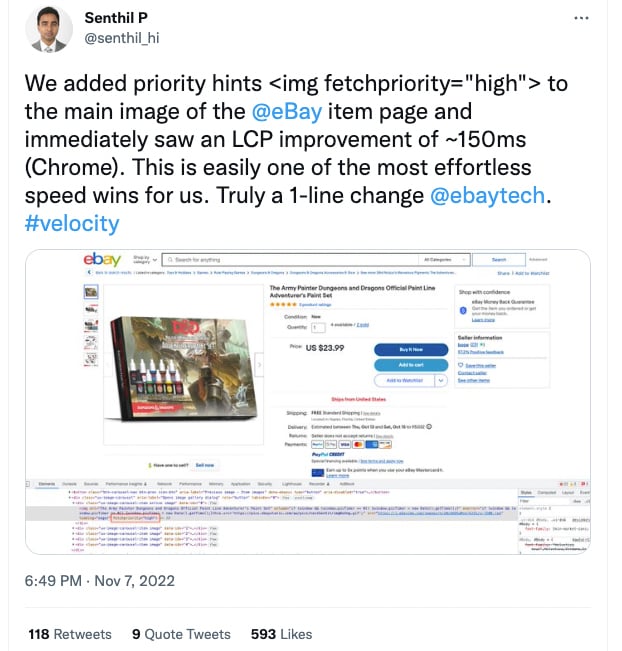
Task: Open the @ebaytech mention link
Action: click(487, 196)
